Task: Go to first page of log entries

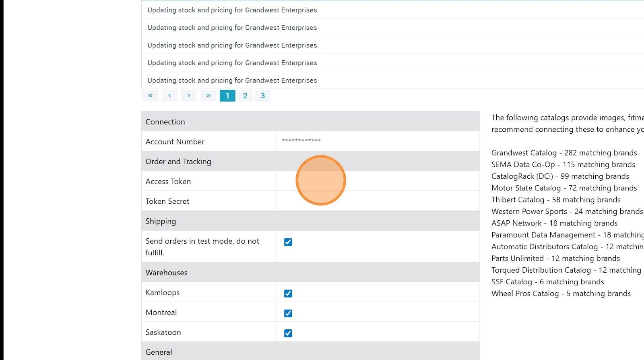Action: [150, 96]
